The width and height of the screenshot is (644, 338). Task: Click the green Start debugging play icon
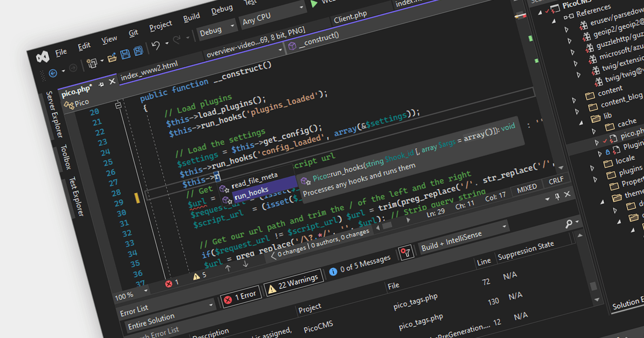(314, 4)
